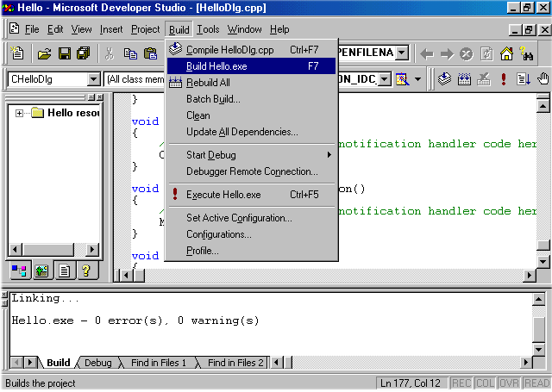The height and width of the screenshot is (392, 552).
Task: Click the Hello.exe error summary line
Action: coord(135,320)
